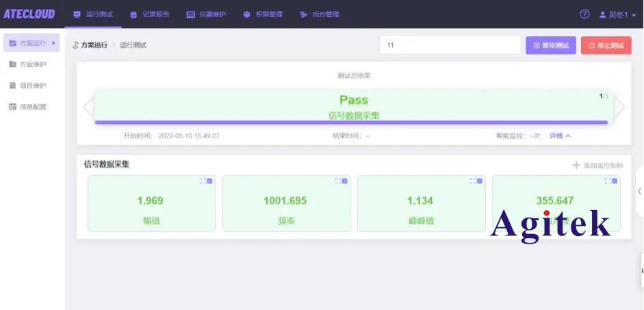Image resolution: width=644 pixels, height=310 pixels.
Task: Collapse the 详情 details chevron
Action: pyautogui.click(x=567, y=135)
